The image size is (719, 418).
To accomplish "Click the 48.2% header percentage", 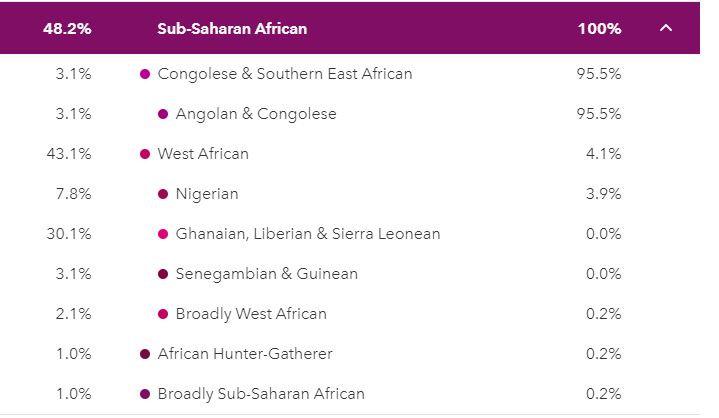I will pos(67,29).
